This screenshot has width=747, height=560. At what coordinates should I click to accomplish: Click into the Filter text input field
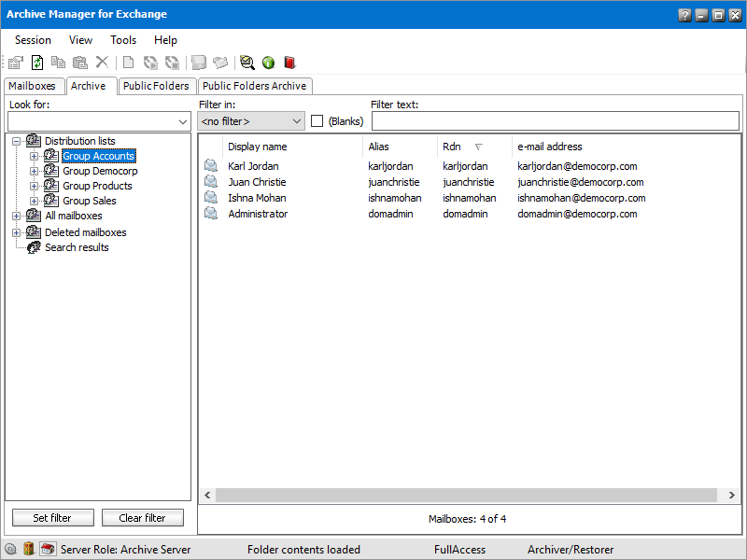[x=556, y=121]
